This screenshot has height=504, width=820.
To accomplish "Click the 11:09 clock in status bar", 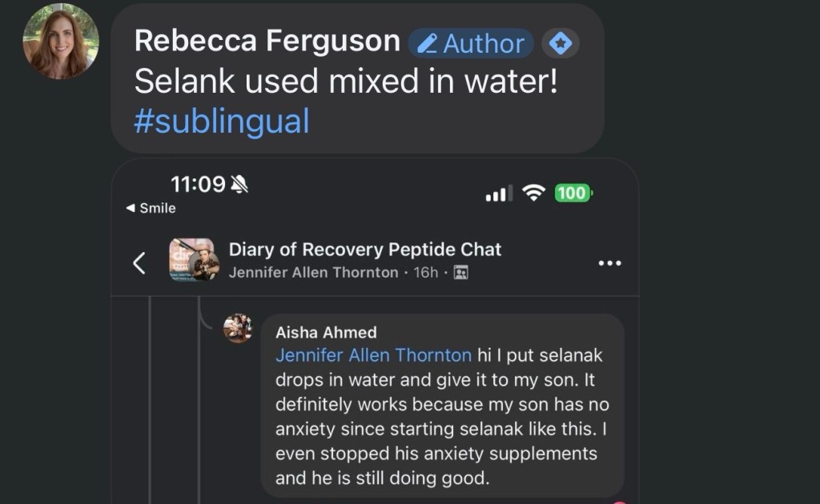I will pyautogui.click(x=198, y=184).
